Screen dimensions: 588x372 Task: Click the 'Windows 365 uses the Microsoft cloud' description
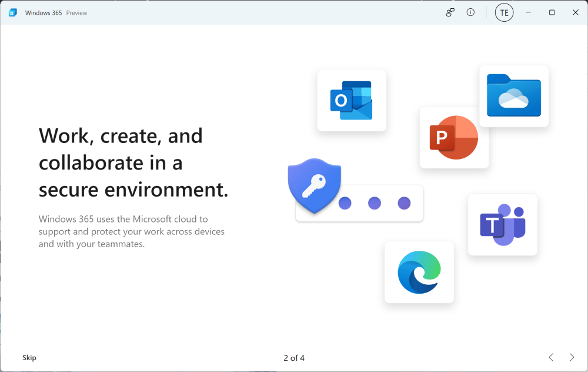[x=132, y=231]
